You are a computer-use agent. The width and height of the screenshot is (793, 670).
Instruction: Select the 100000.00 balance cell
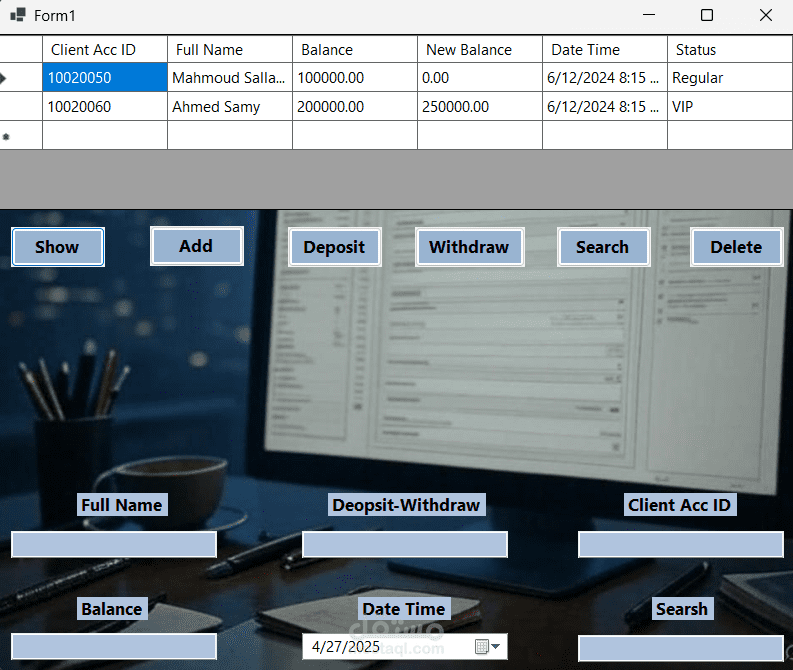coord(355,77)
